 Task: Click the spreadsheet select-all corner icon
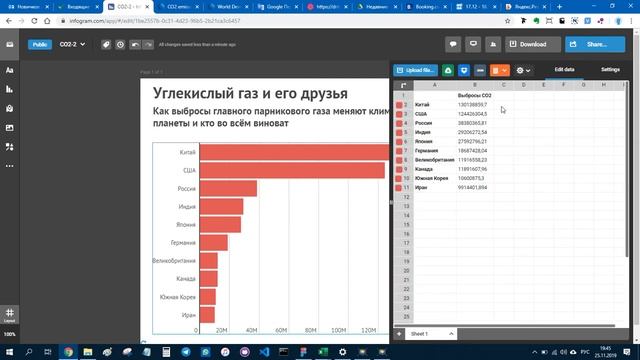403,85
